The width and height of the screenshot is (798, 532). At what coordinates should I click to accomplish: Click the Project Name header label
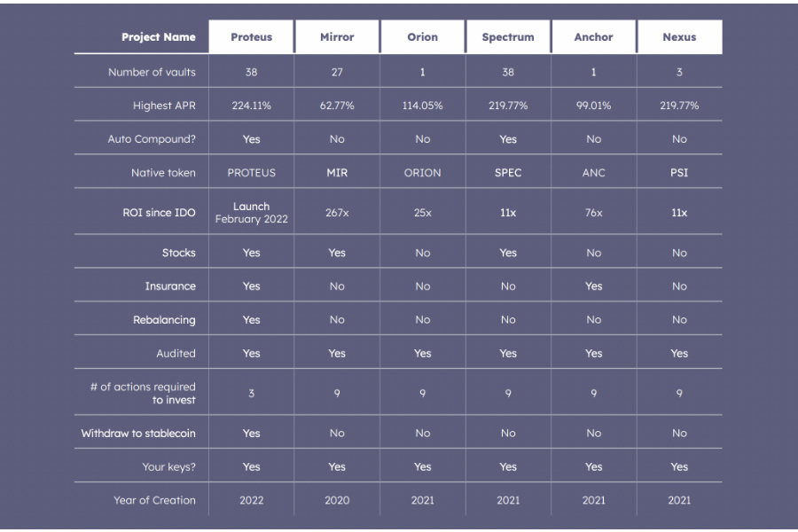point(159,36)
